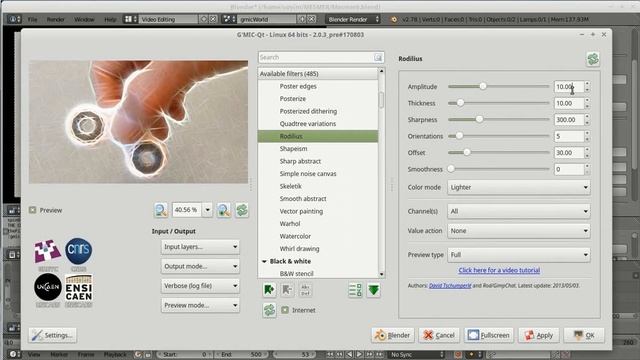Click green expand/collapse all arrow icon
The width and height of the screenshot is (640, 360).
[x=373, y=290]
